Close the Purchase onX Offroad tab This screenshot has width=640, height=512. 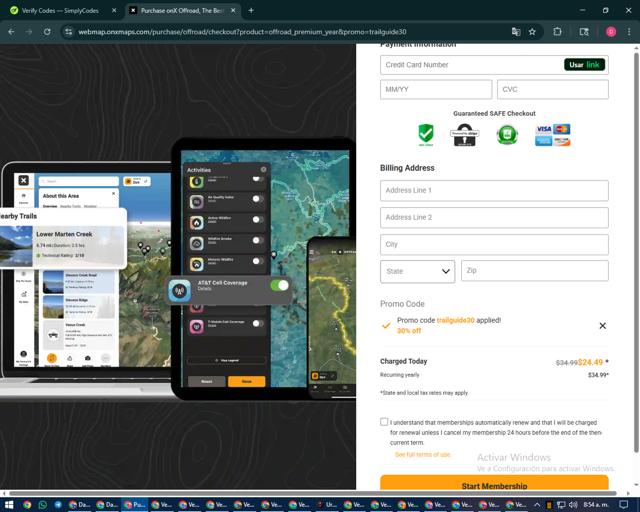pos(233,11)
